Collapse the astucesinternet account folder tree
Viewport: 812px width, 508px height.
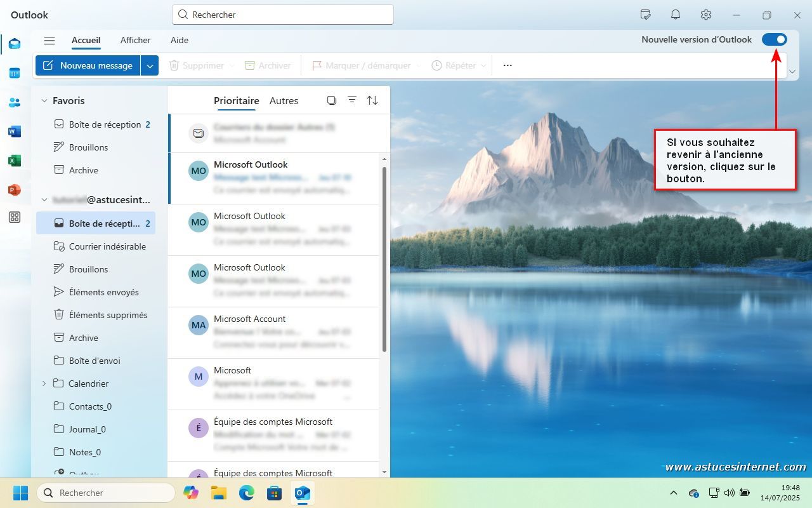click(44, 199)
